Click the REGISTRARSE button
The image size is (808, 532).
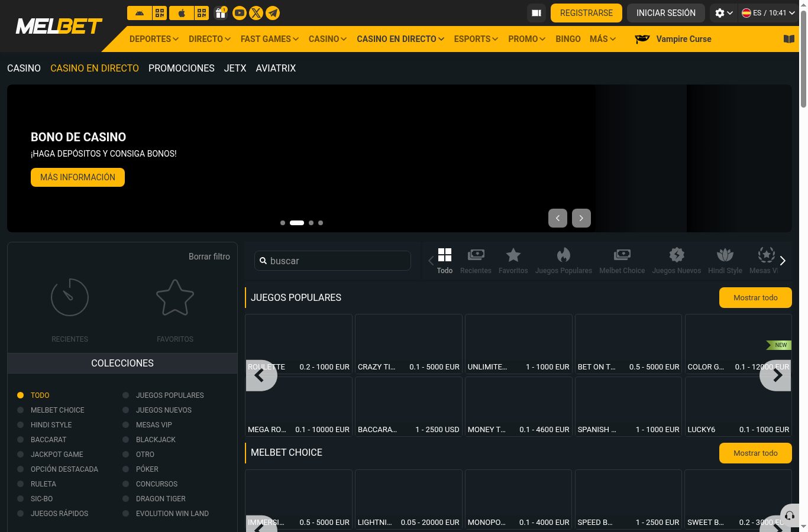pos(586,13)
